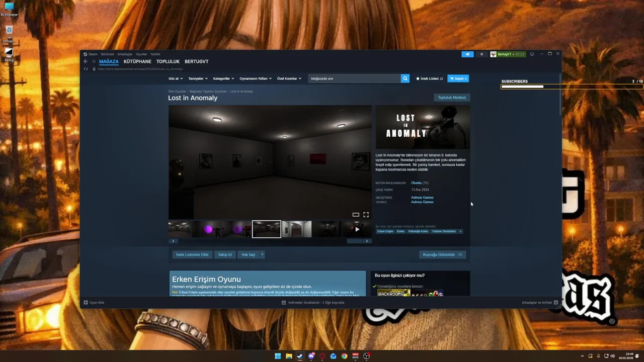
Task: Select the Erken Erişim tag
Action: click(x=385, y=231)
